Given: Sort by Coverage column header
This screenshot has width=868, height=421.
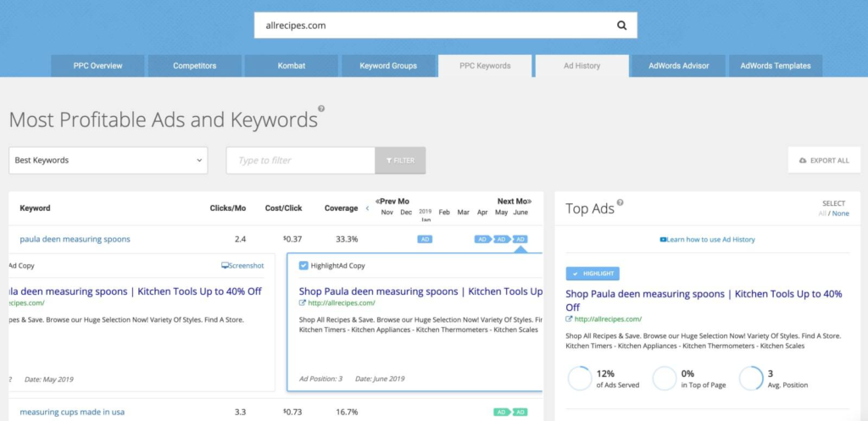Looking at the screenshot, I should click(341, 208).
